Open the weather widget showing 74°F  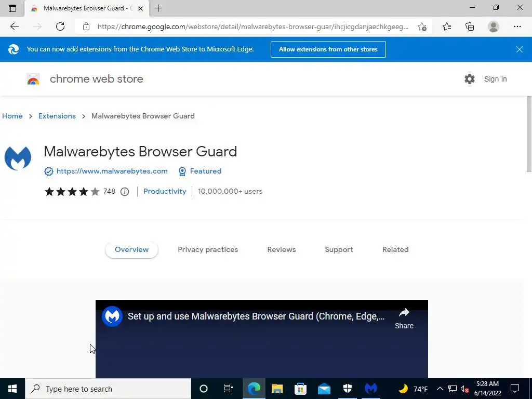[413, 389]
